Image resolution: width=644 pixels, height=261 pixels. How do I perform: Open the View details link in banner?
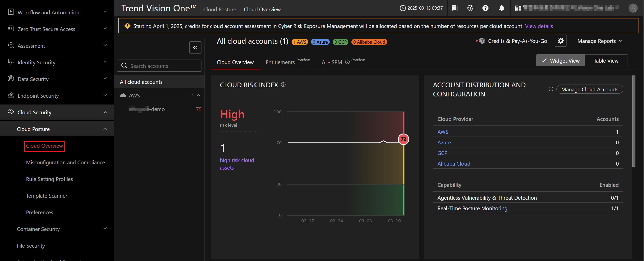coord(539,26)
